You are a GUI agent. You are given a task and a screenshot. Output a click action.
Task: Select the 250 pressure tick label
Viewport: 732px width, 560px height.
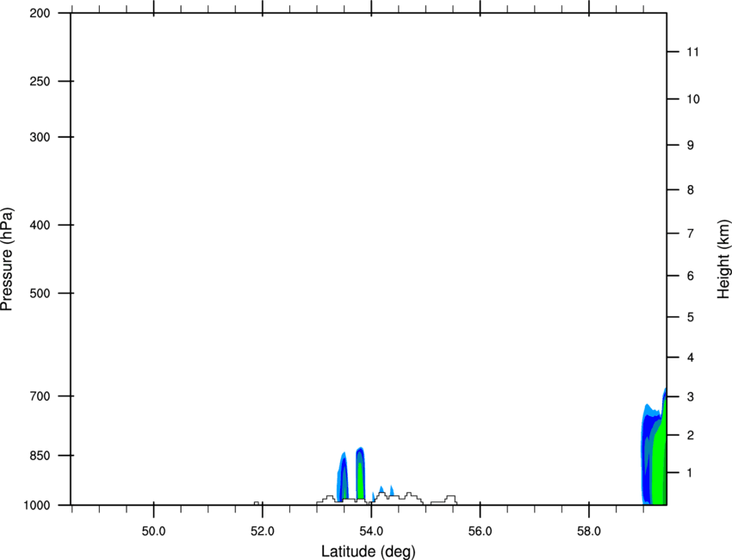(x=40, y=81)
